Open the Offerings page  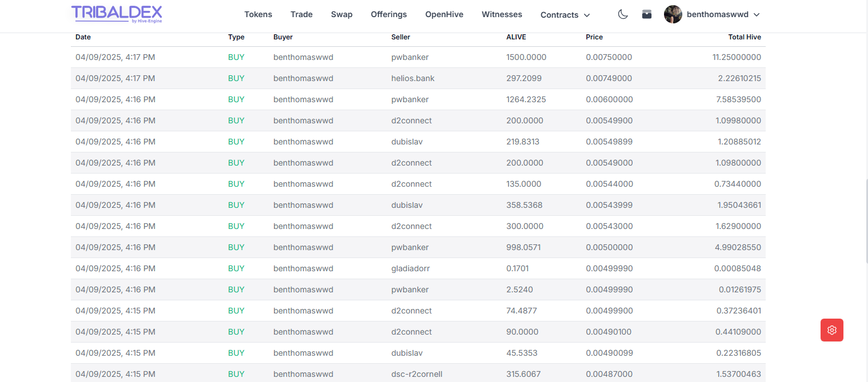(x=389, y=14)
